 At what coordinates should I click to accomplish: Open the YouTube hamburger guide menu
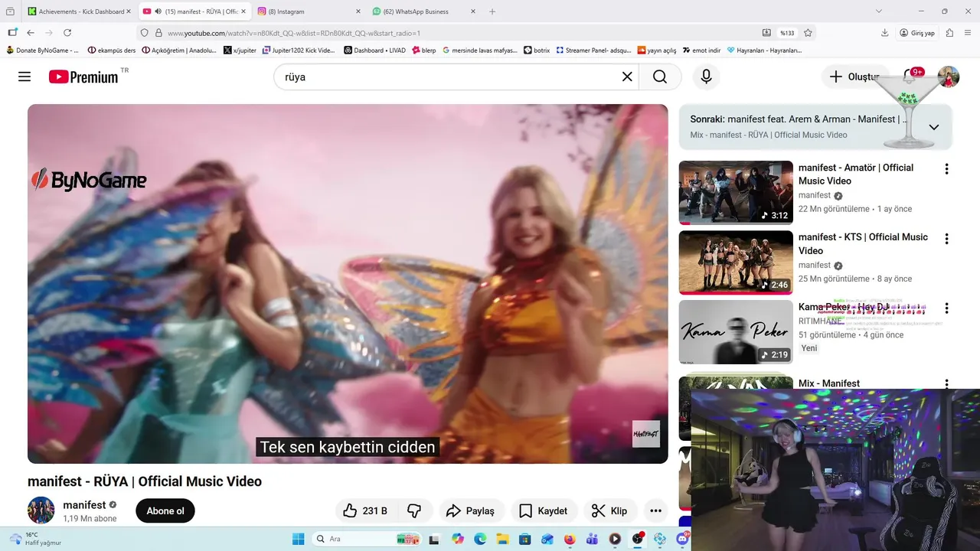point(24,77)
